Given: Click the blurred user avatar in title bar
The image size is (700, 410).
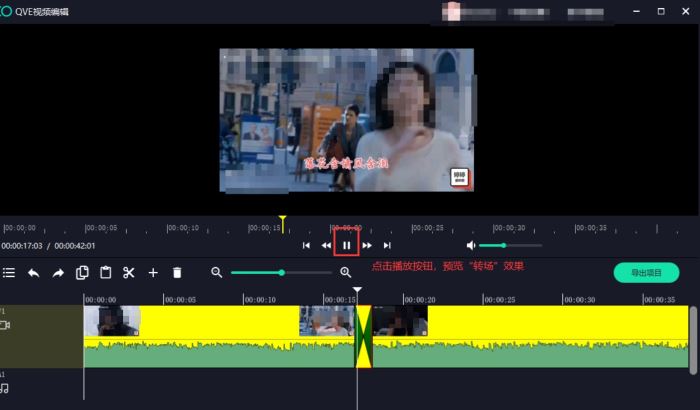Looking at the screenshot, I should (x=451, y=12).
